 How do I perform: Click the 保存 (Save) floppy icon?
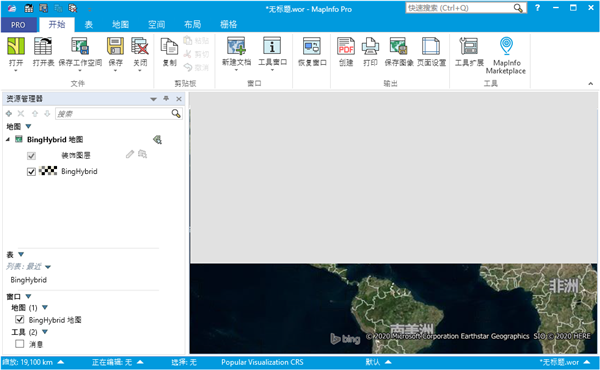coord(115,46)
